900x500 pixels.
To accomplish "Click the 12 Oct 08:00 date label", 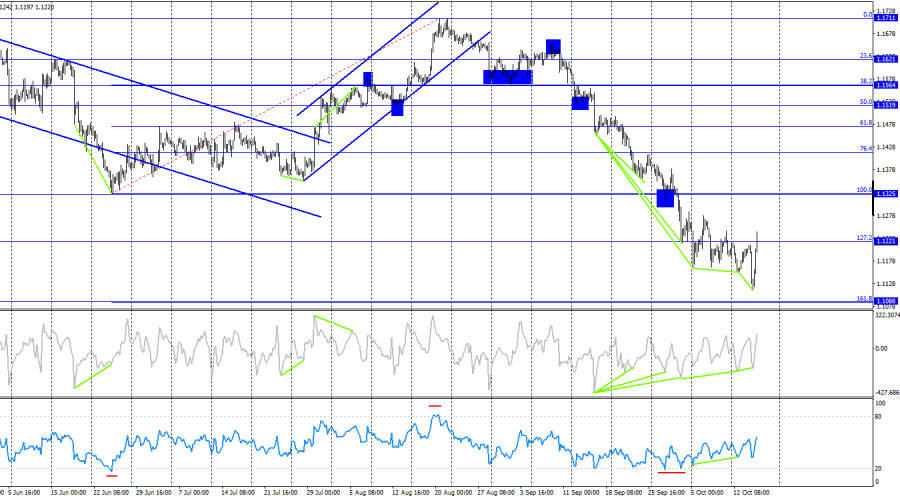I will [751, 493].
